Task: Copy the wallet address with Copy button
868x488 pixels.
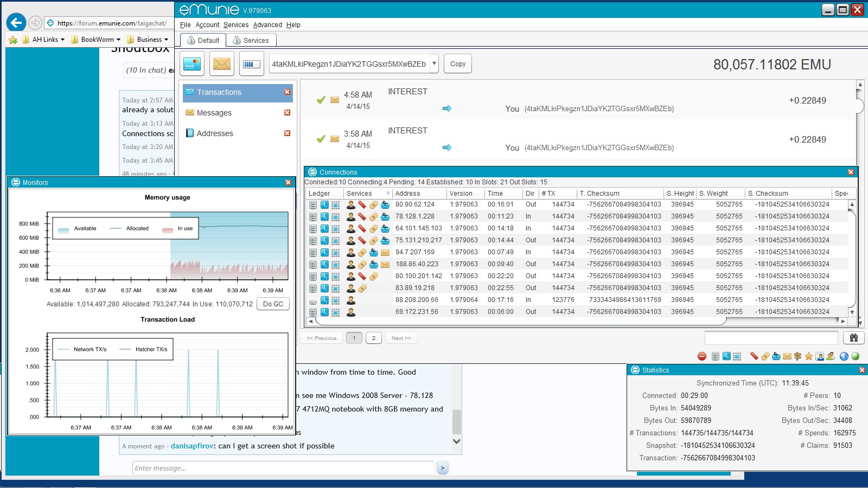Action: pos(458,63)
